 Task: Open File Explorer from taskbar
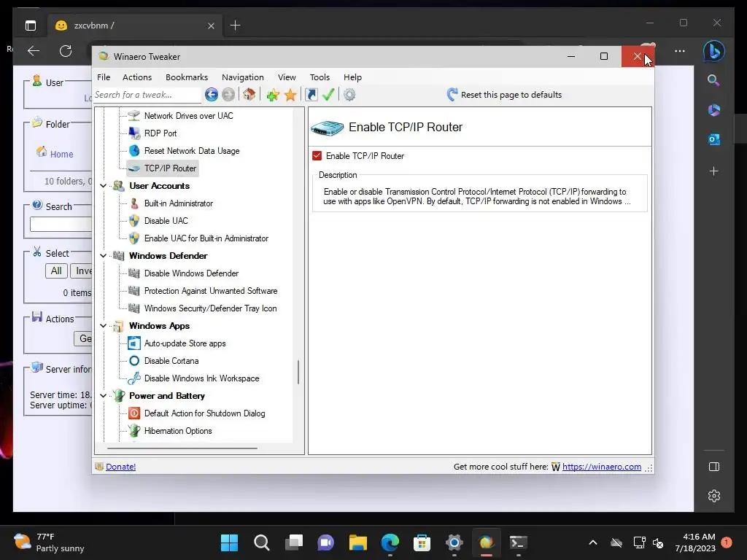357,542
